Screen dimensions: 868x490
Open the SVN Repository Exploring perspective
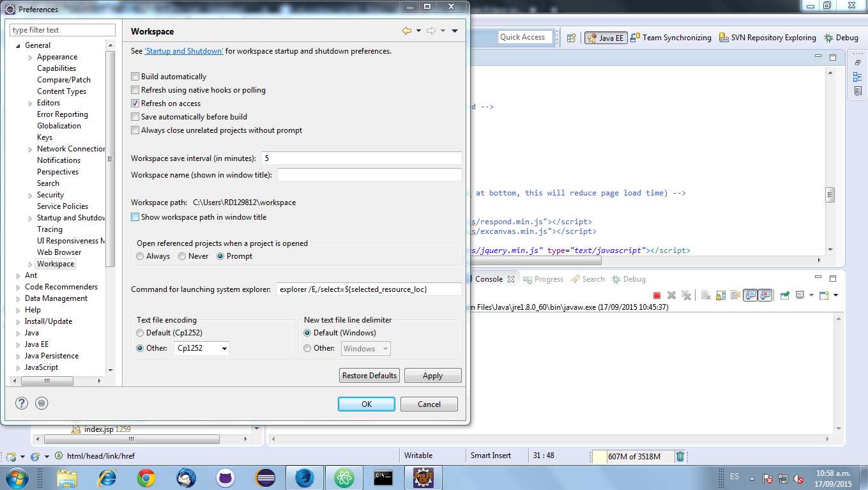pos(767,38)
